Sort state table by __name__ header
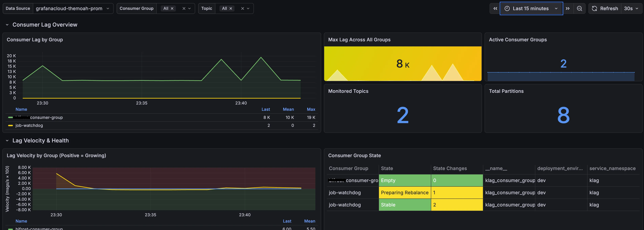 496,168
